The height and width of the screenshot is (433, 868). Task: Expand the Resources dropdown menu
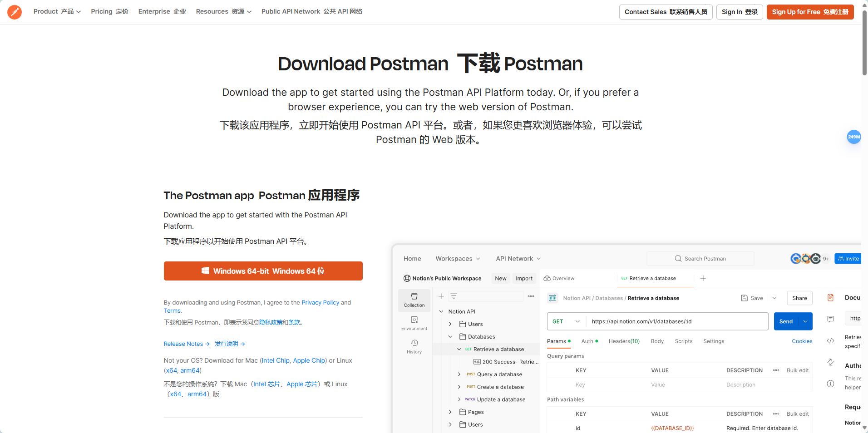(223, 11)
